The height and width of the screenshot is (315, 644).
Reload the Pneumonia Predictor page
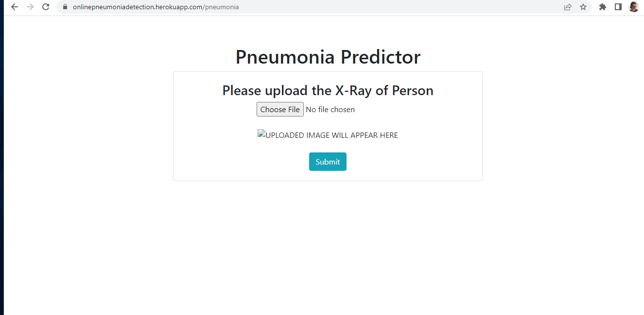(46, 7)
